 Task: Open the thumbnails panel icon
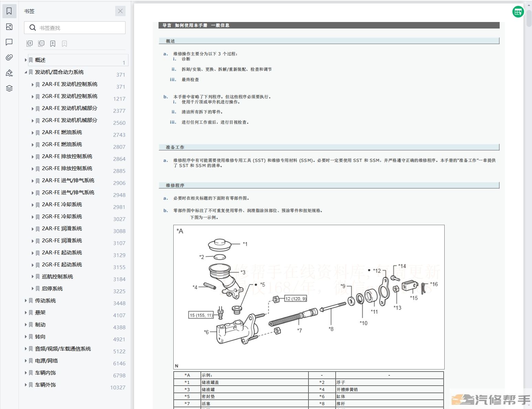(9, 27)
